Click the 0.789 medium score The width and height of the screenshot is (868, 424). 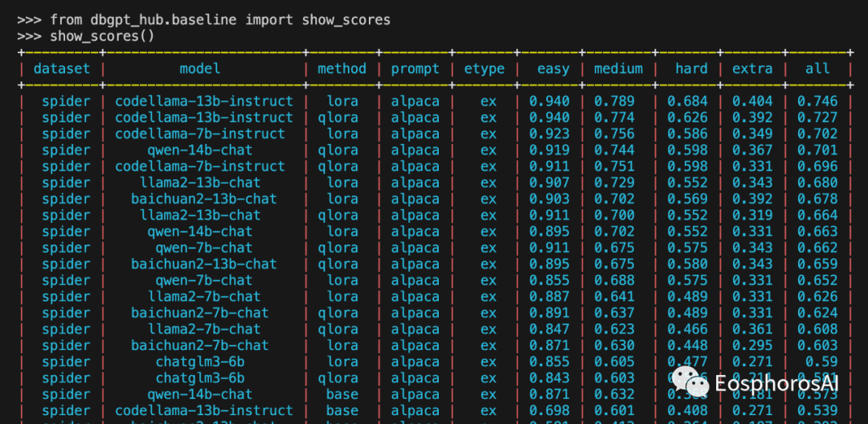[615, 101]
